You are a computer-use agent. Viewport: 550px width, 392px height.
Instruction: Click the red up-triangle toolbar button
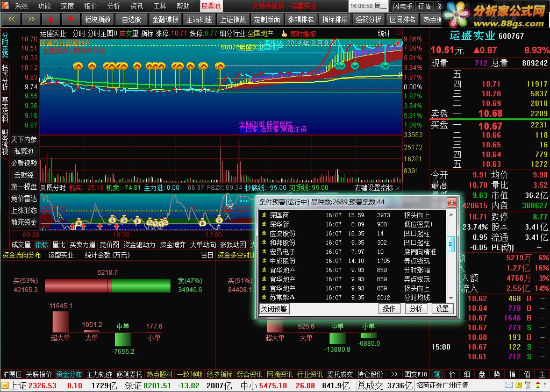click(51, 19)
